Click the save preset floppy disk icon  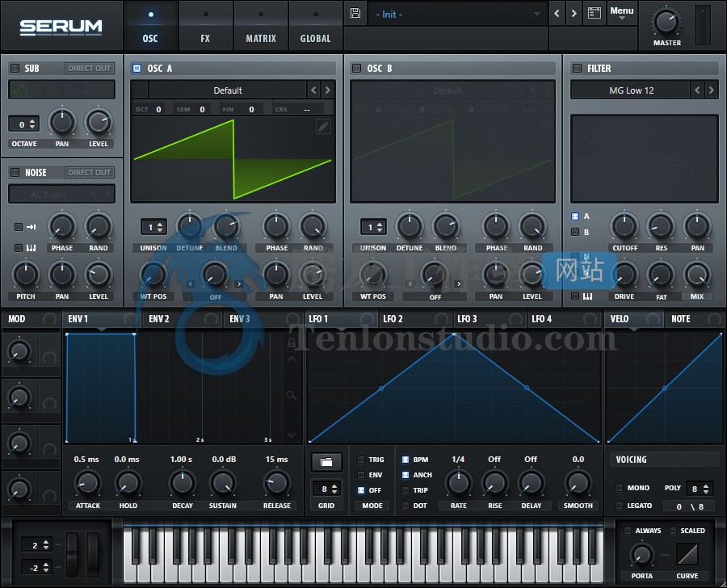click(x=355, y=13)
